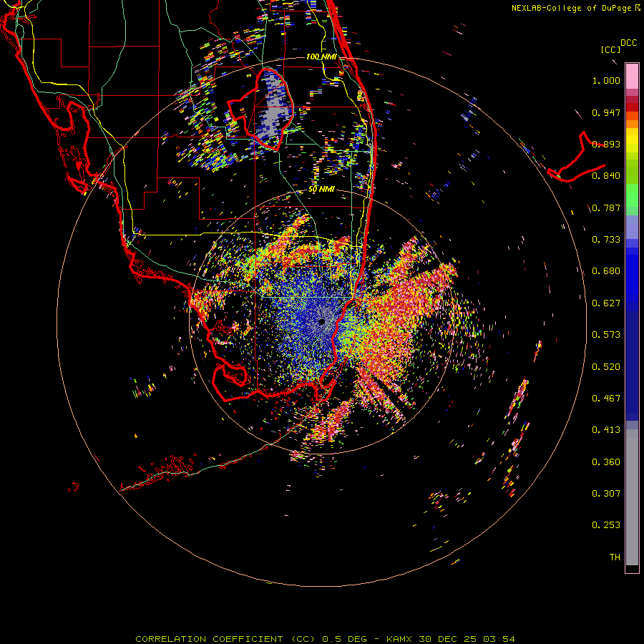Click the [CC] units label
The height and width of the screenshot is (644, 644).
(x=610, y=49)
